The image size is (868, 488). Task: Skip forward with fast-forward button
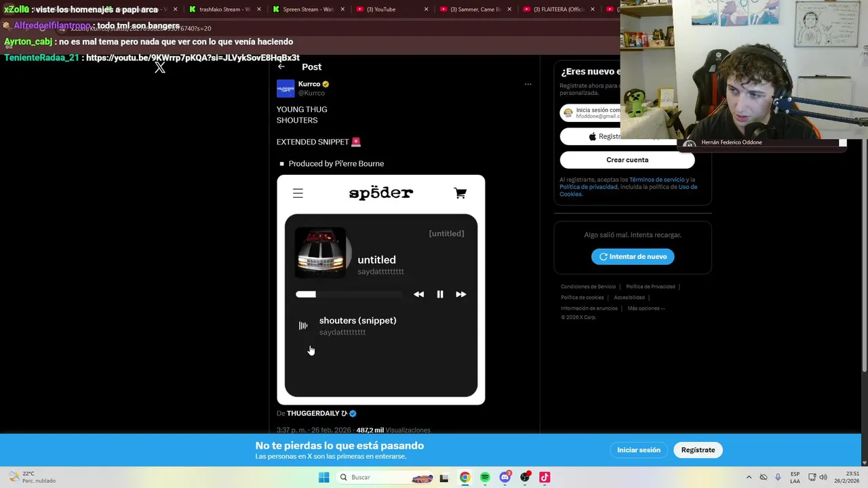(x=461, y=294)
